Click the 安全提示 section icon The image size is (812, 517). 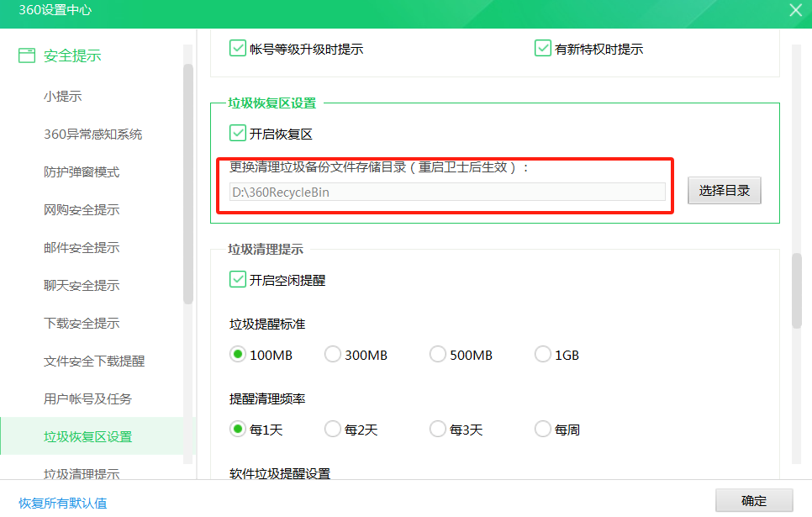pyautogui.click(x=27, y=55)
